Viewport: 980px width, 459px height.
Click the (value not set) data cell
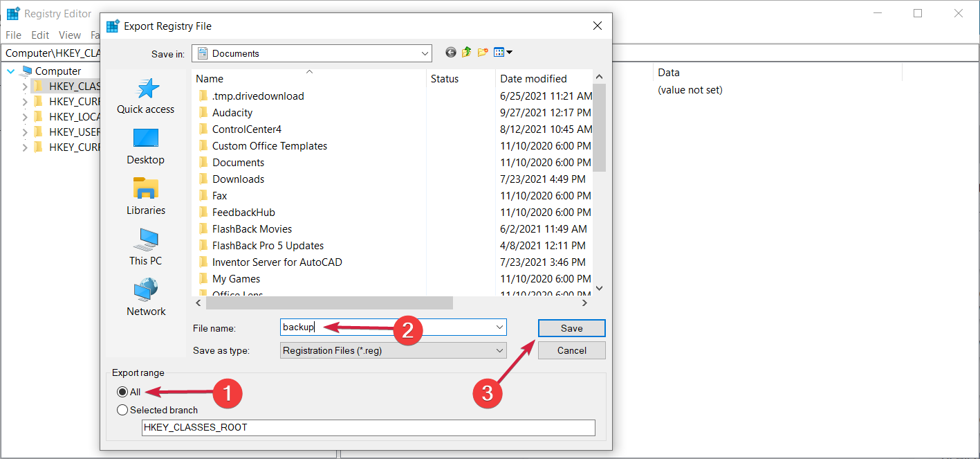pyautogui.click(x=690, y=90)
